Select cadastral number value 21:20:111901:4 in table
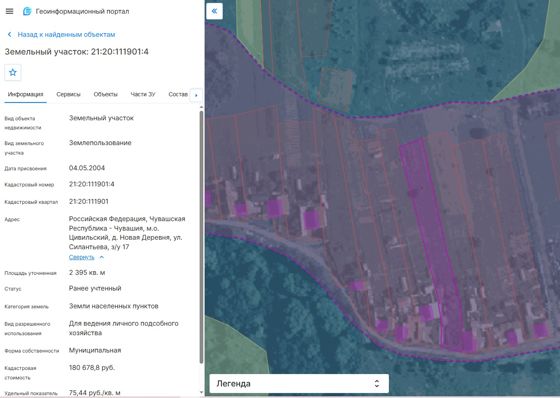 91,184
